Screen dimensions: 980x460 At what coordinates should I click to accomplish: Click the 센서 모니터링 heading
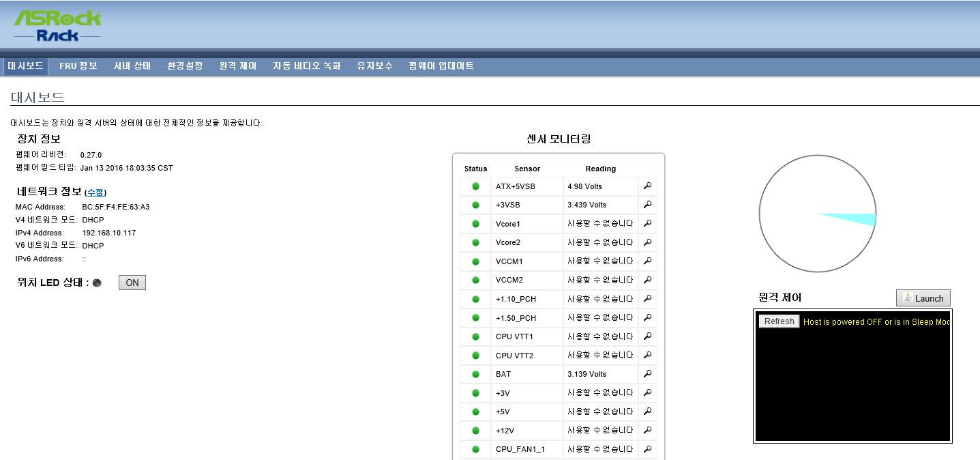click(559, 139)
